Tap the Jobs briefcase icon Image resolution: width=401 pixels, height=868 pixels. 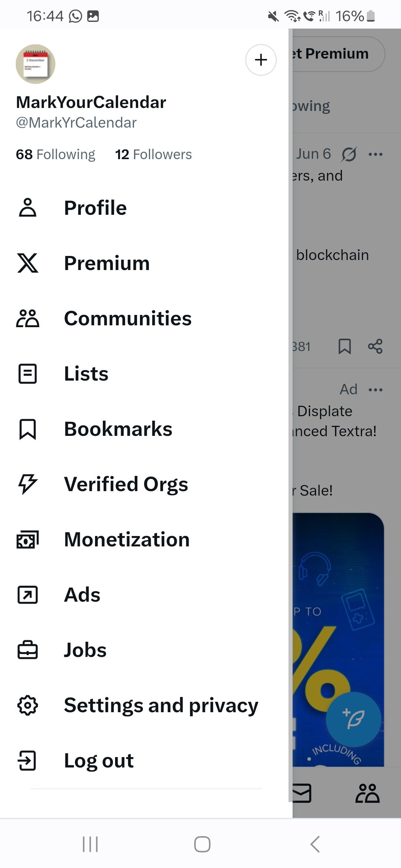pos(28,650)
